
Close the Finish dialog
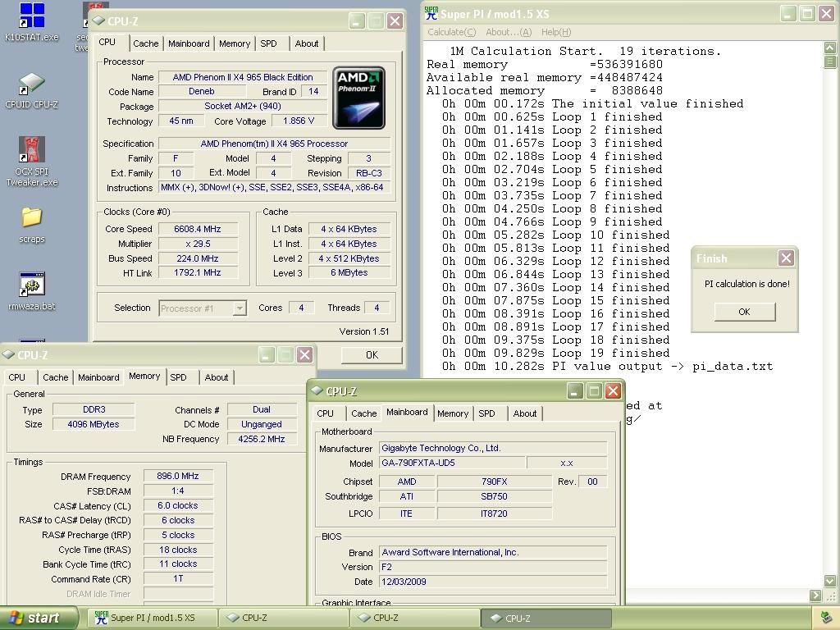click(x=786, y=258)
